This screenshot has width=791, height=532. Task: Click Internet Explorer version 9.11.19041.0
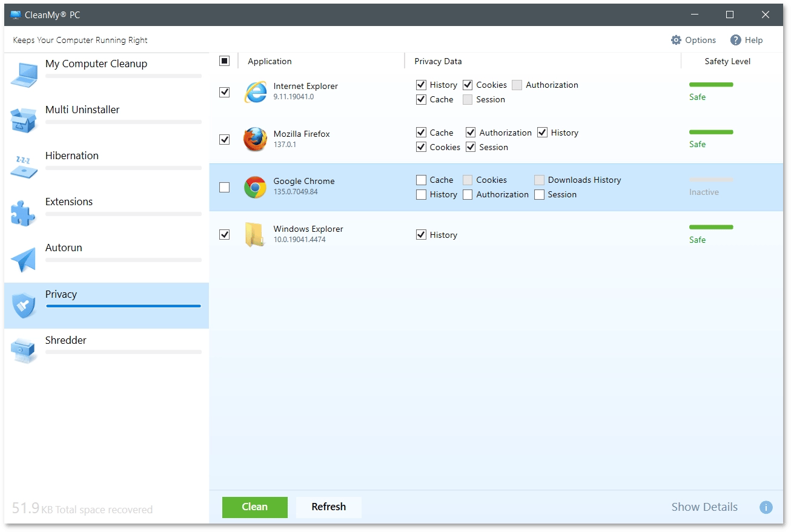coord(294,97)
